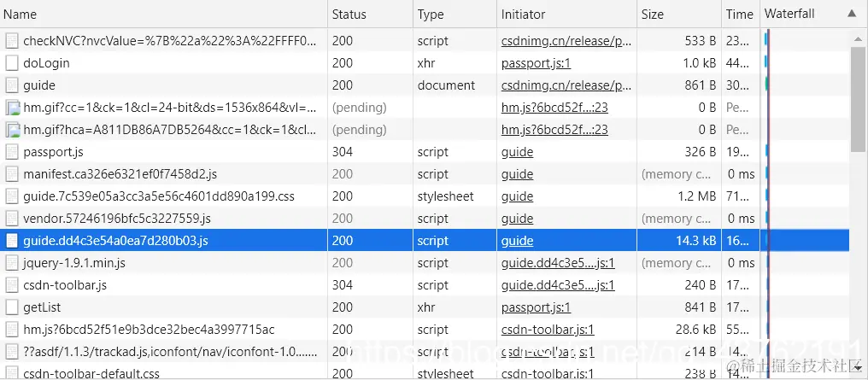Image resolution: width=868 pixels, height=380 pixels.
Task: Sort requests by the Name column
Action: 164,15
